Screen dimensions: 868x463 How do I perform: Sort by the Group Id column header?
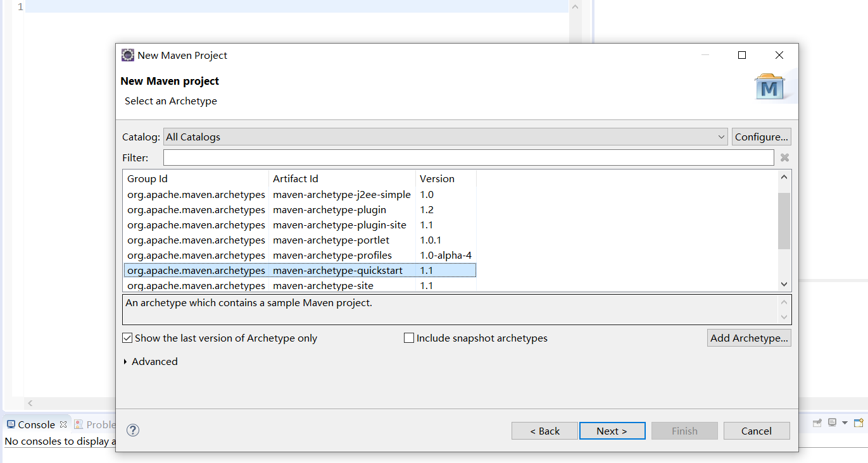[x=196, y=178]
